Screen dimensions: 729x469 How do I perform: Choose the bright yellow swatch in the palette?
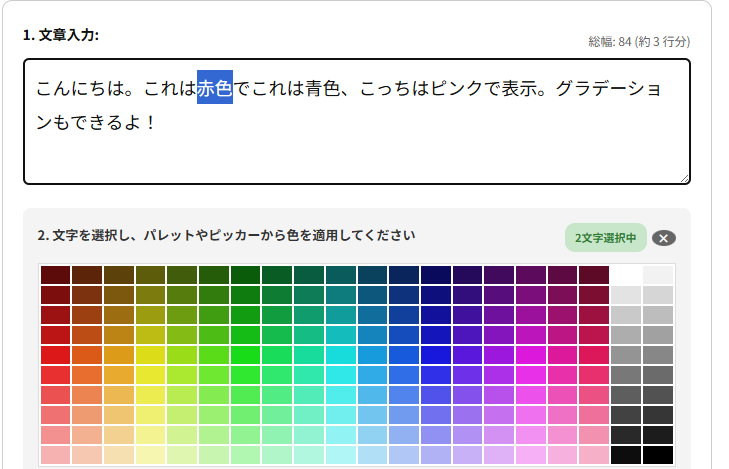(150, 354)
